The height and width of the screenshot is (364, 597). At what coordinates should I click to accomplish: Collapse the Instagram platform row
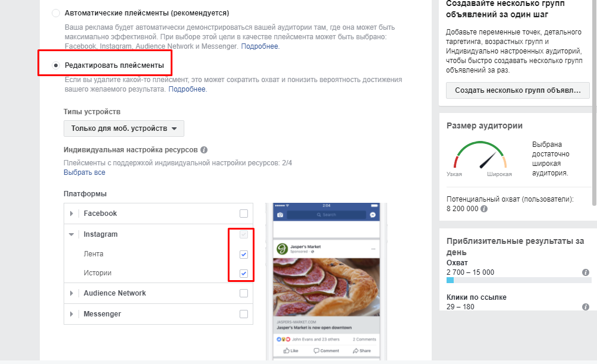(x=71, y=234)
